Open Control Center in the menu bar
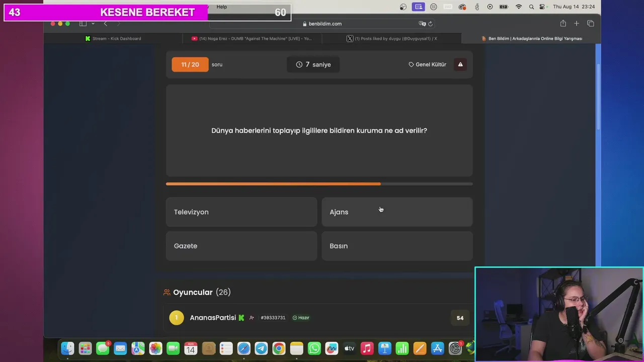Viewport: 644px width, 362px height. [542, 7]
